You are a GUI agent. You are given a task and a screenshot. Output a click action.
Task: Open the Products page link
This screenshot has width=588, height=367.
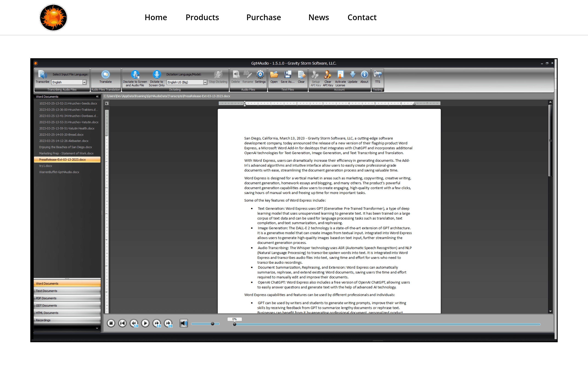[202, 17]
